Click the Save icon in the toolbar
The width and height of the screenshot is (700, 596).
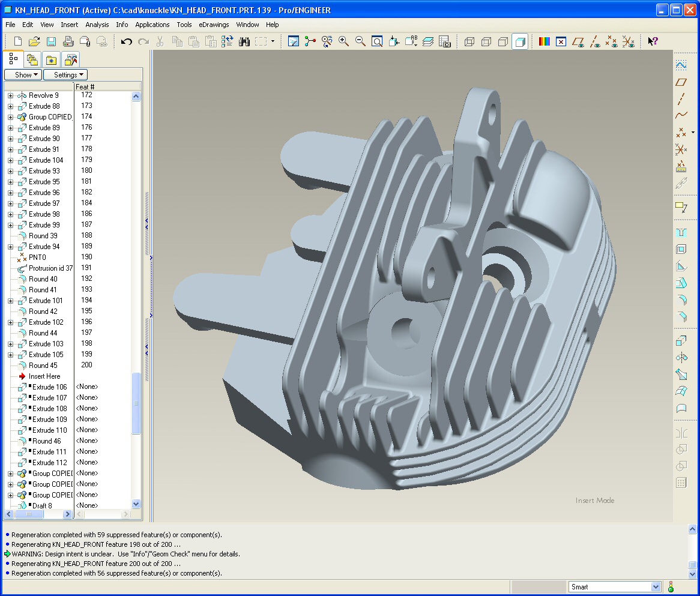(x=51, y=41)
